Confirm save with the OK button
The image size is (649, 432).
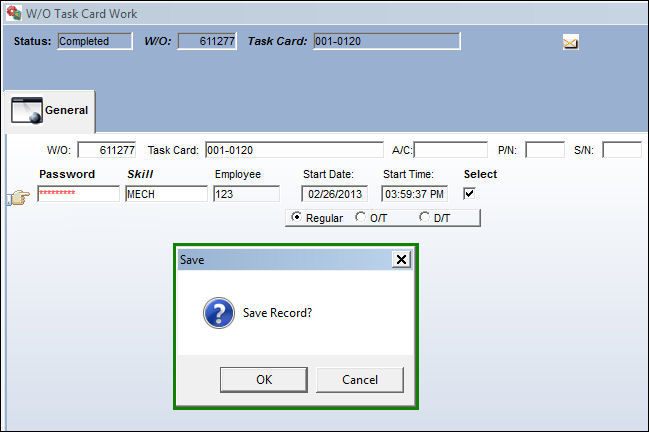pos(264,379)
